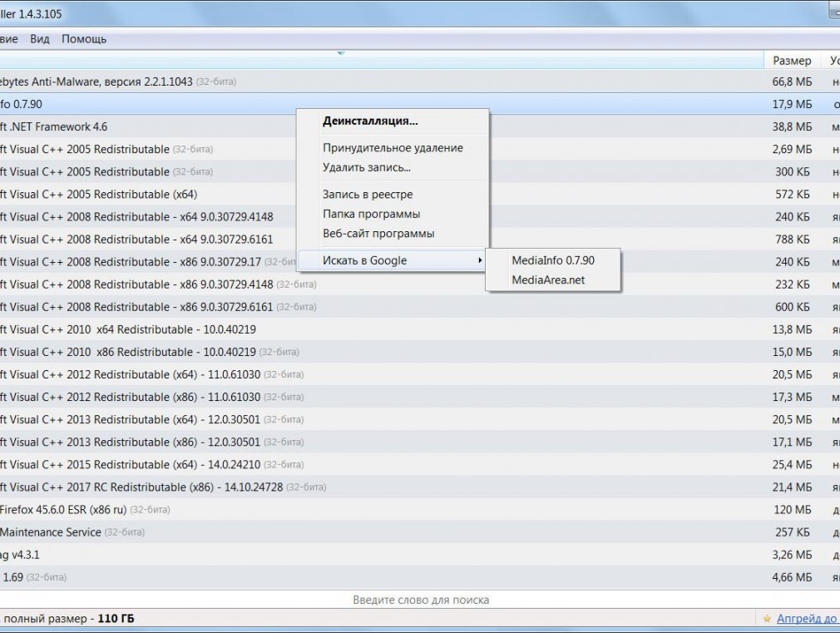Click the 25,4 МБ size cell
The image size is (840, 633).
point(792,464)
